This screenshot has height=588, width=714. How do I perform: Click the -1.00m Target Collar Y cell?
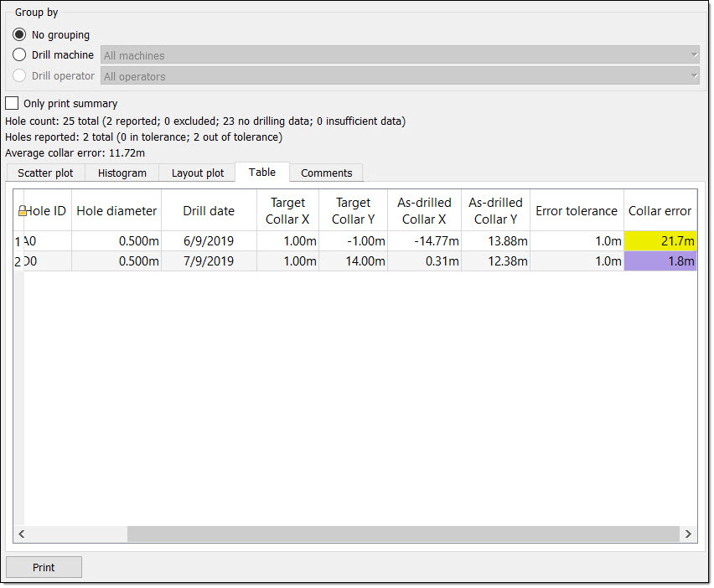[354, 240]
